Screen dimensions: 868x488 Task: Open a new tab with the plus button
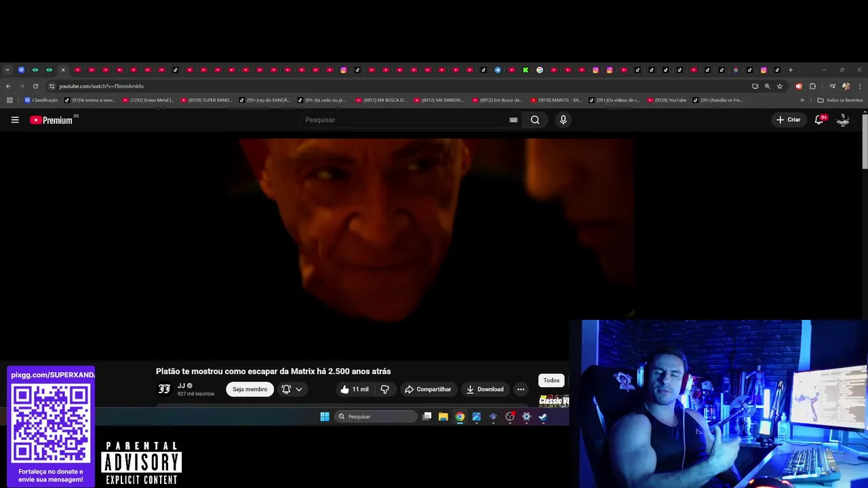(791, 70)
